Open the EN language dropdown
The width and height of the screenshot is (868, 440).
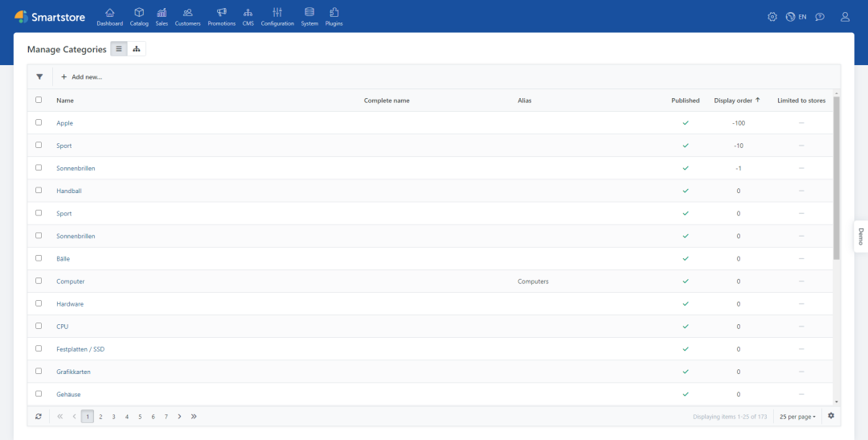[x=796, y=17]
